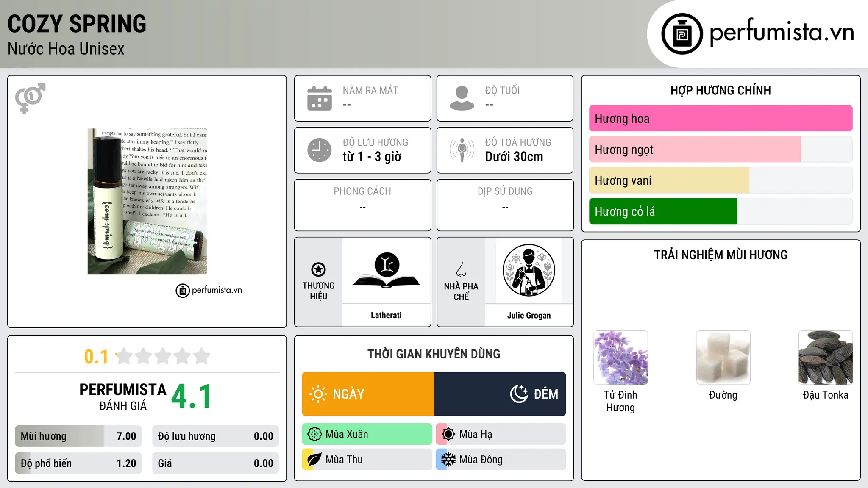This screenshot has width=868, height=488.
Task: Select the Đêm nighttime segment
Action: tap(500, 394)
